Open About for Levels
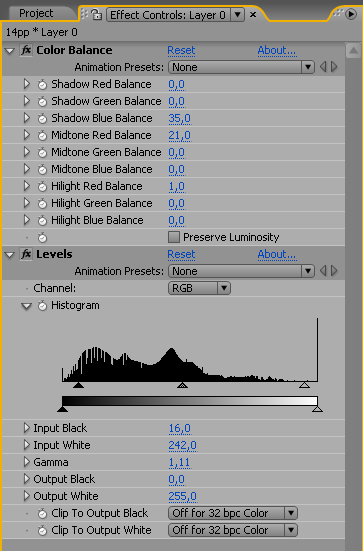The width and height of the screenshot is (363, 551). pyautogui.click(x=277, y=254)
